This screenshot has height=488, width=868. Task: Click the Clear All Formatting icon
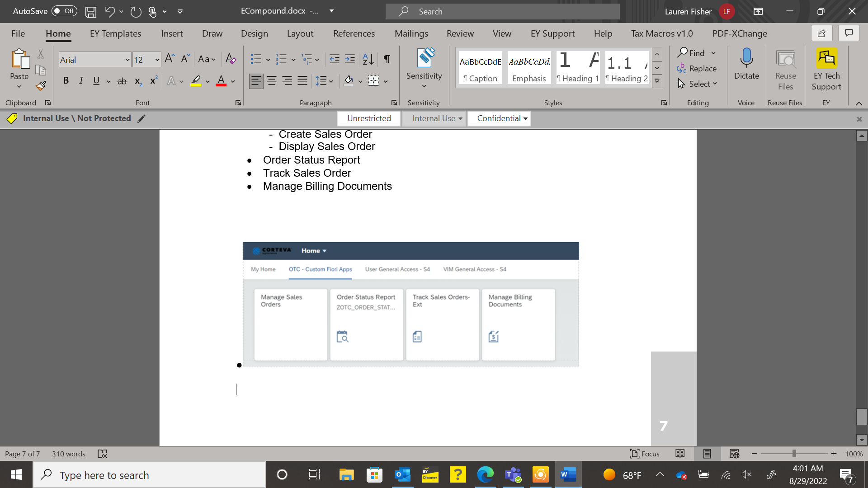pyautogui.click(x=231, y=59)
